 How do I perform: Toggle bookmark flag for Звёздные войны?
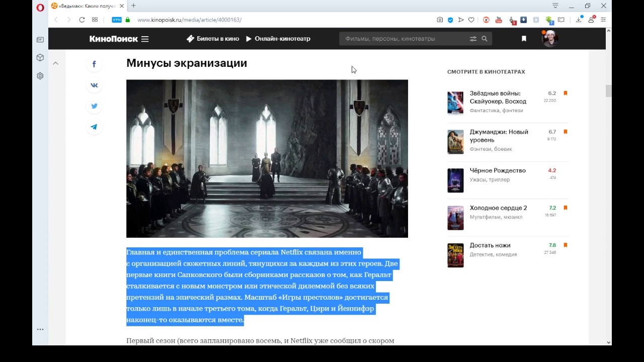pyautogui.click(x=566, y=93)
